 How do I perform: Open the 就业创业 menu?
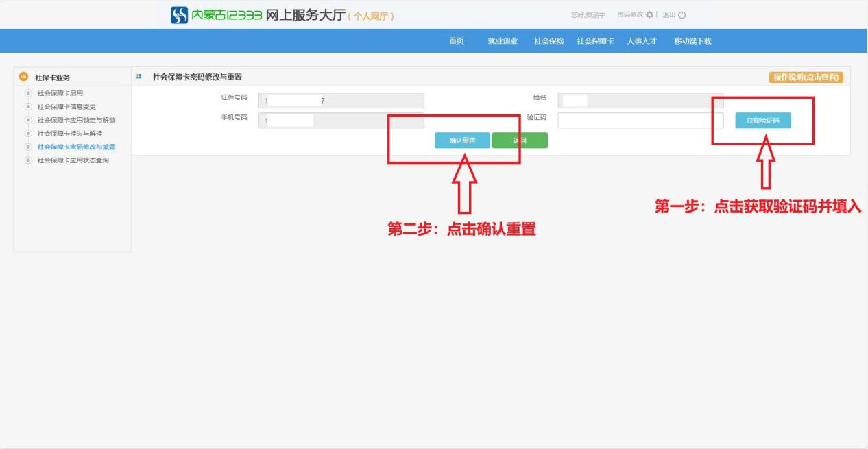(503, 41)
